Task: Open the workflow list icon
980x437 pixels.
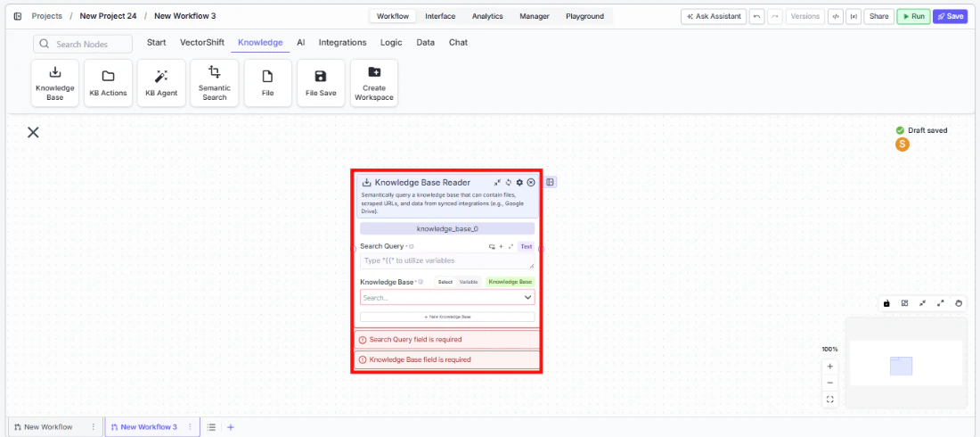Action: (212, 427)
